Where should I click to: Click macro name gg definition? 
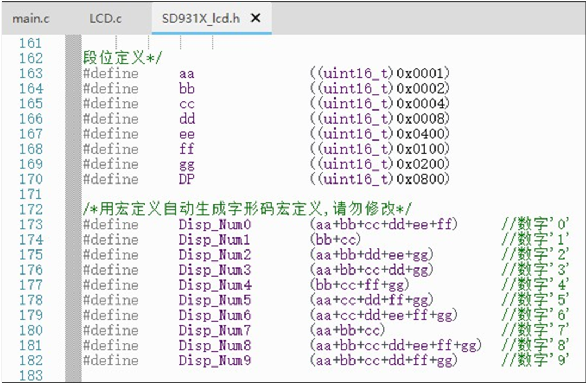point(187,166)
